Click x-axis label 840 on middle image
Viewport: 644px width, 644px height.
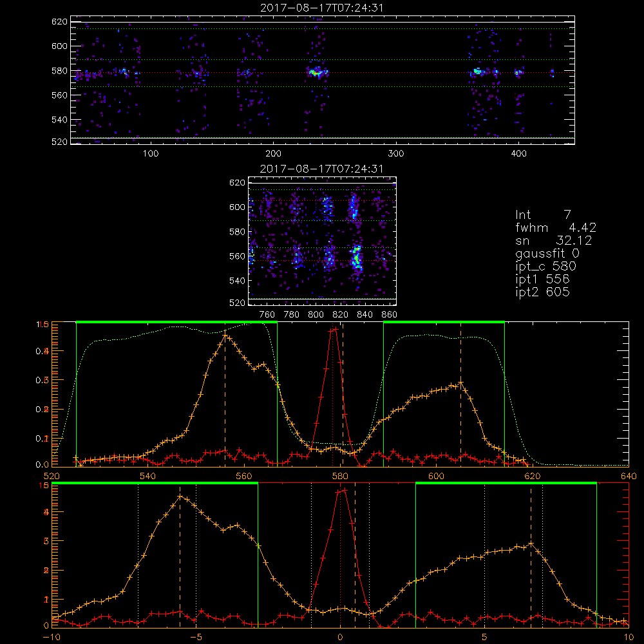(365, 315)
